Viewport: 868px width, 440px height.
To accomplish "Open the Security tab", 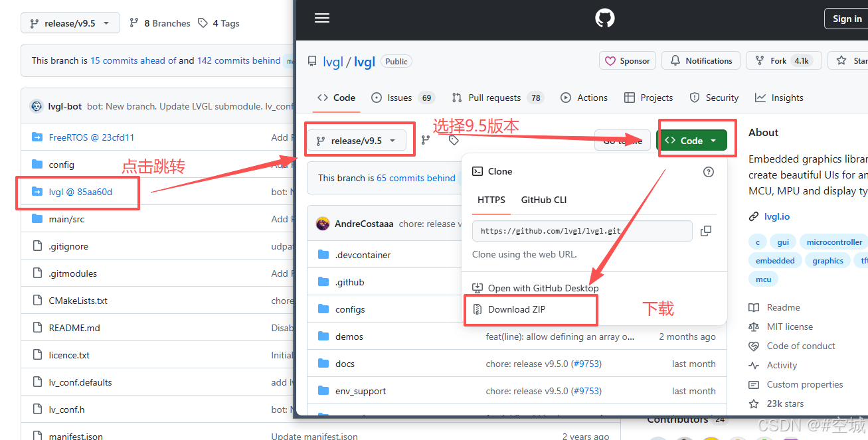I will click(x=714, y=98).
